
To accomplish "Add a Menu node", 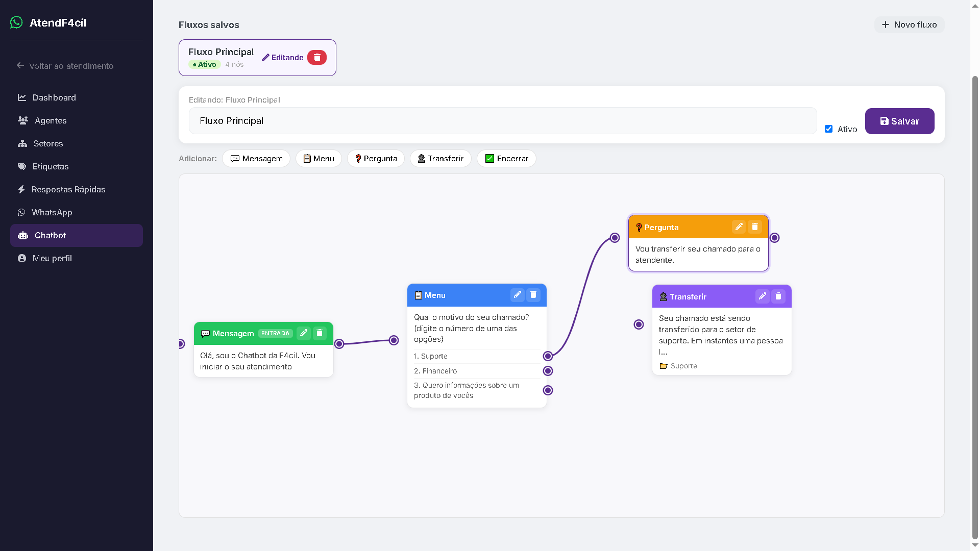I will 318,159.
